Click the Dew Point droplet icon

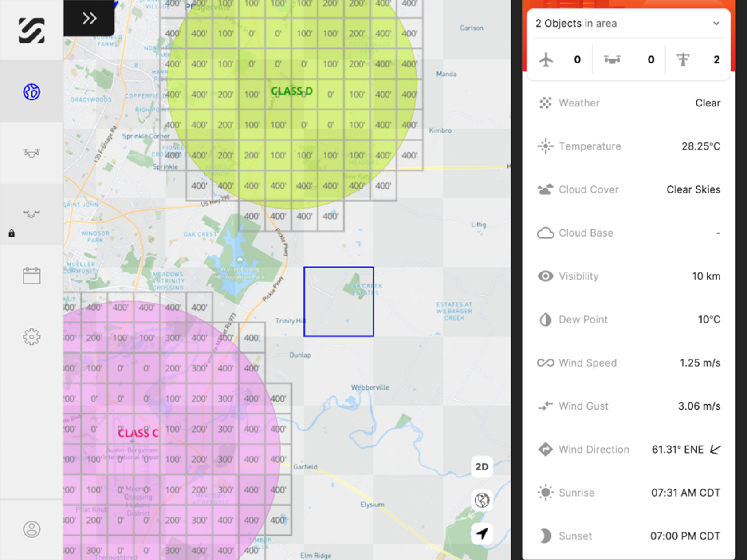[x=546, y=319]
